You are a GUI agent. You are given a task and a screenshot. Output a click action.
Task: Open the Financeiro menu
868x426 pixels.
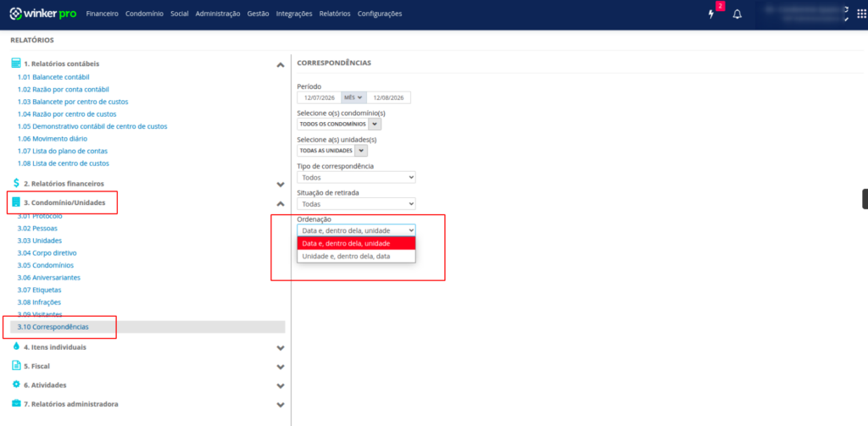[103, 14]
